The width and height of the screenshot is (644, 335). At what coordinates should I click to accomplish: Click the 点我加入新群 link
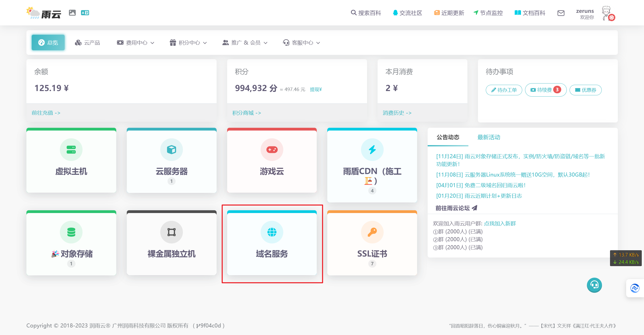coord(500,223)
